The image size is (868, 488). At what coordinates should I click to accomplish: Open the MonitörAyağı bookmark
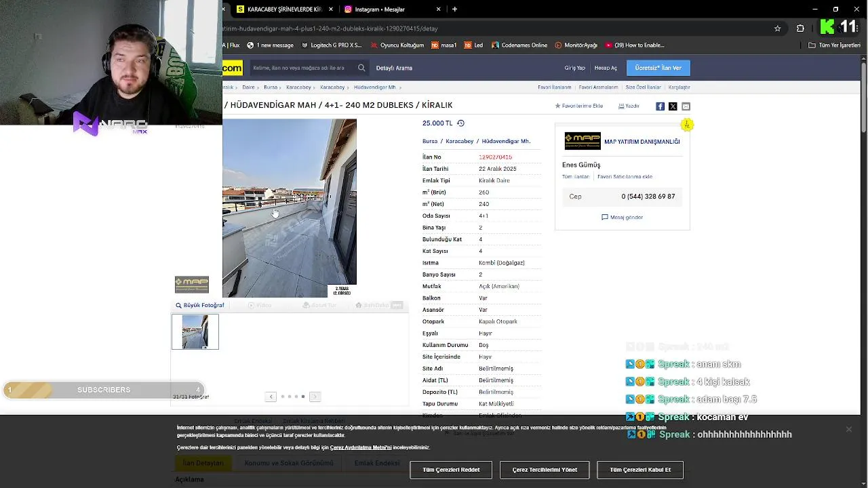point(576,45)
